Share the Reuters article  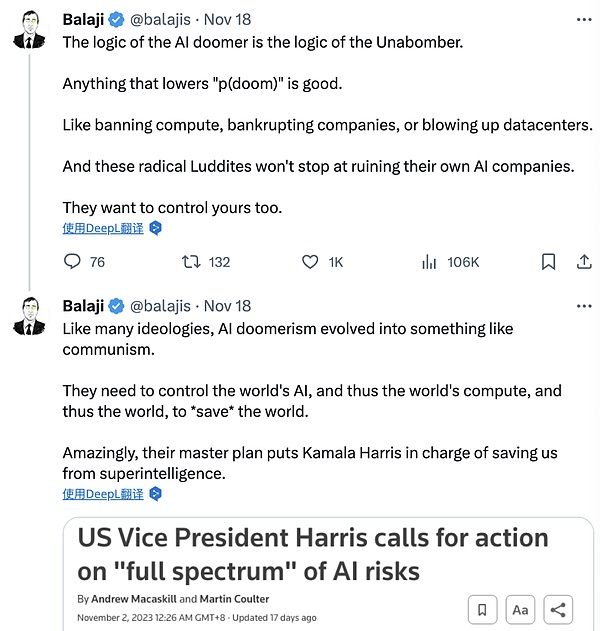pyautogui.click(x=559, y=609)
